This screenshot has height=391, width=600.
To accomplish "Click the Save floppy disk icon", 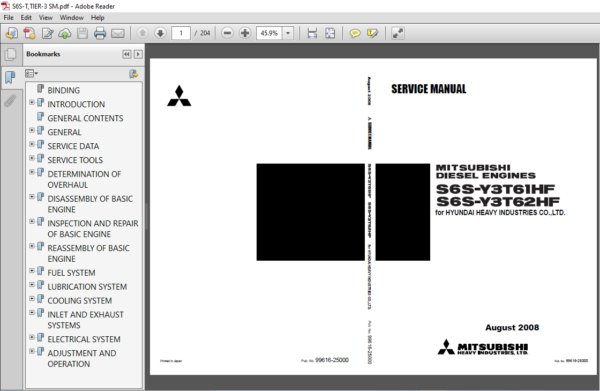I will [82, 34].
